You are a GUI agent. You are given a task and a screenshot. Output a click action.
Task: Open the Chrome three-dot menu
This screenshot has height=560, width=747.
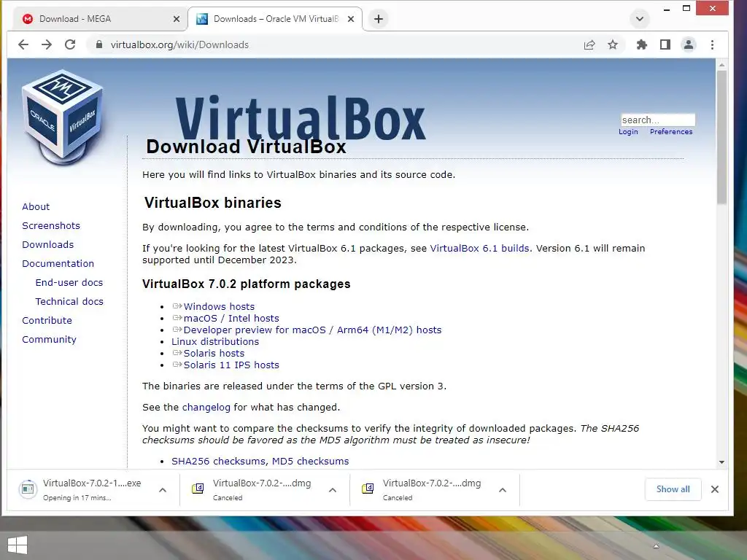[712, 44]
